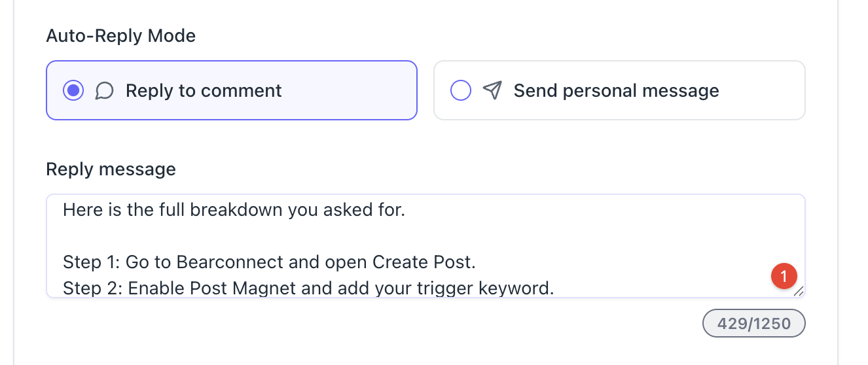Click the resize handle of the reply textarea
Screen dimensions: 868x365
[798, 292]
